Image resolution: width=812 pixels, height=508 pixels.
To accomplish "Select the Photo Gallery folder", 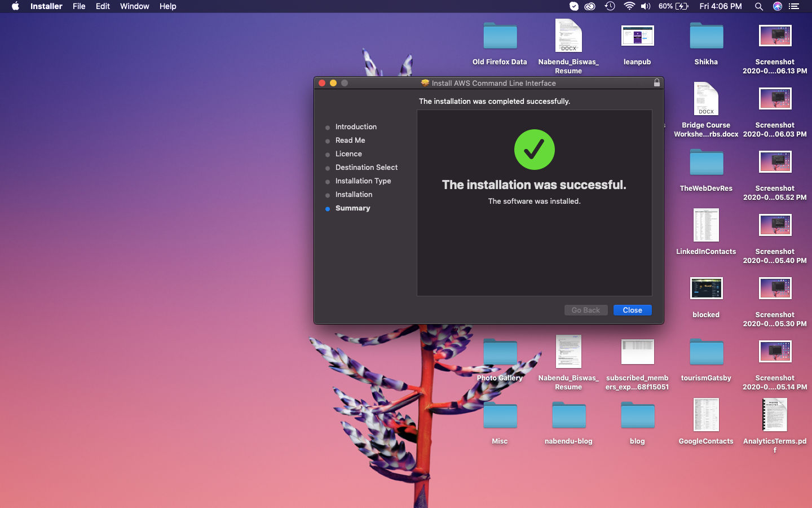I will click(500, 352).
